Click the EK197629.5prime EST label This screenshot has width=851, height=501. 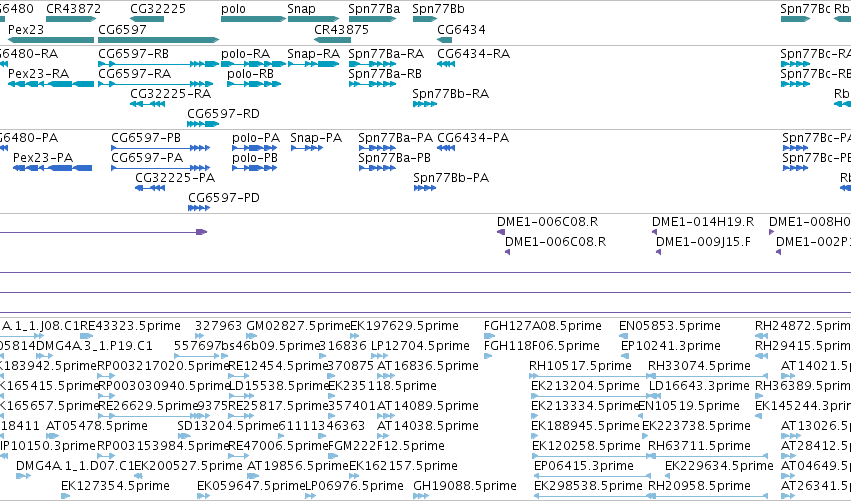404,326
